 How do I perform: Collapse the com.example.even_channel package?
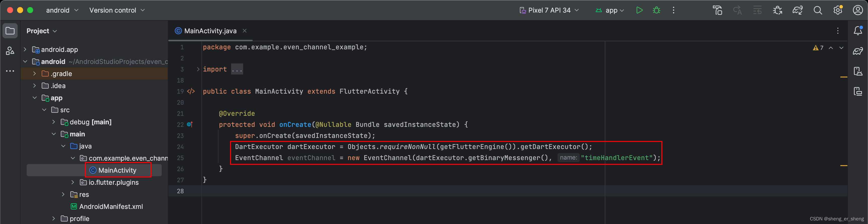[x=73, y=158]
